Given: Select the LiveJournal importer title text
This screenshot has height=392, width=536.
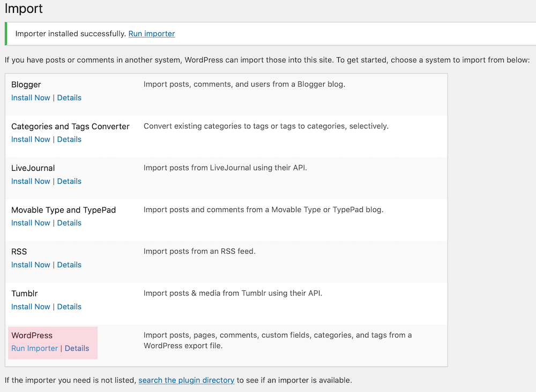Looking at the screenshot, I should (x=33, y=168).
